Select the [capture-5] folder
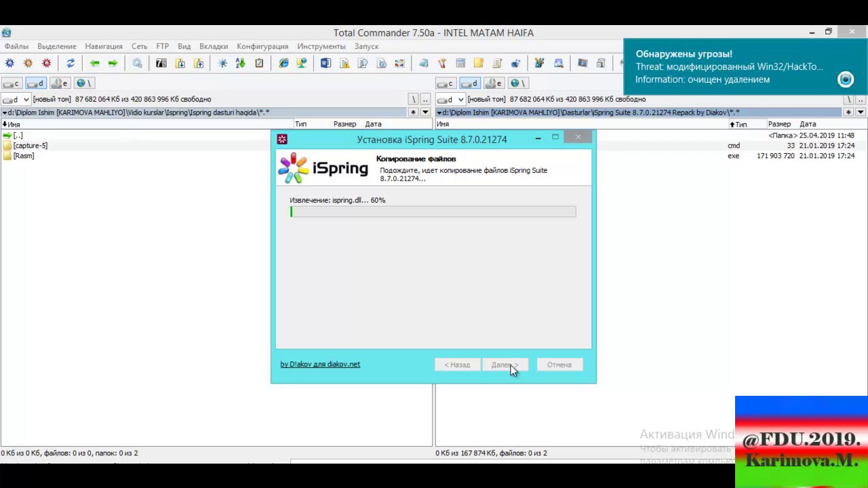Image resolution: width=868 pixels, height=488 pixels. pos(30,146)
